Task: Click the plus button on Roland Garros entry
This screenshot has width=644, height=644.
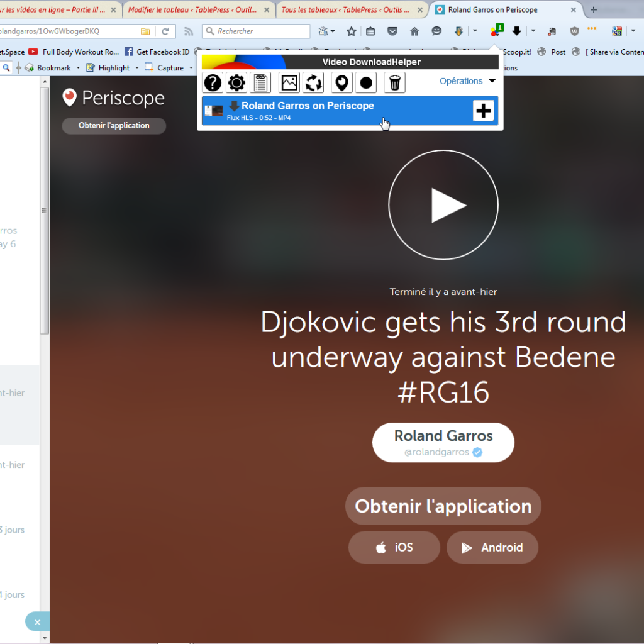Action: (483, 111)
